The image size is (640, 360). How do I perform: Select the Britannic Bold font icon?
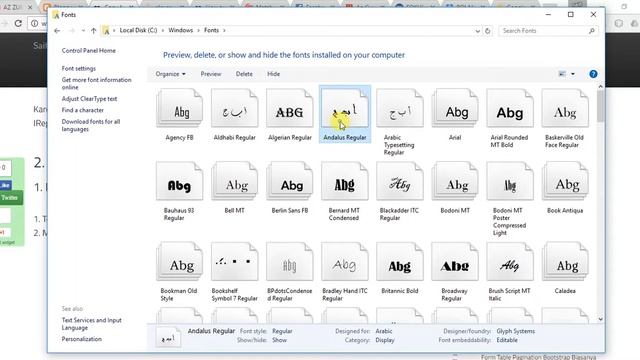coord(400,261)
